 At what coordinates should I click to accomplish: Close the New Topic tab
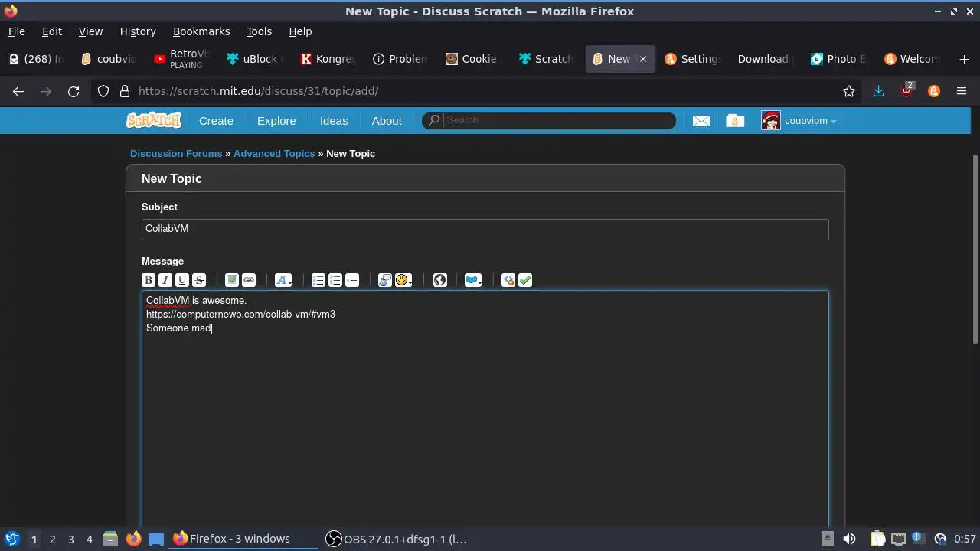(x=643, y=59)
